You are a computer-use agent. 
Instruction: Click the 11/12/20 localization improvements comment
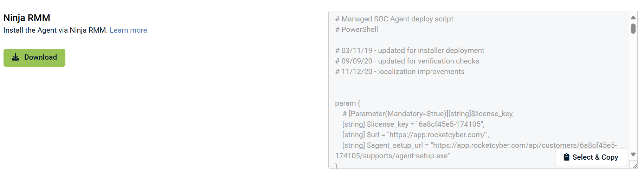(x=400, y=72)
